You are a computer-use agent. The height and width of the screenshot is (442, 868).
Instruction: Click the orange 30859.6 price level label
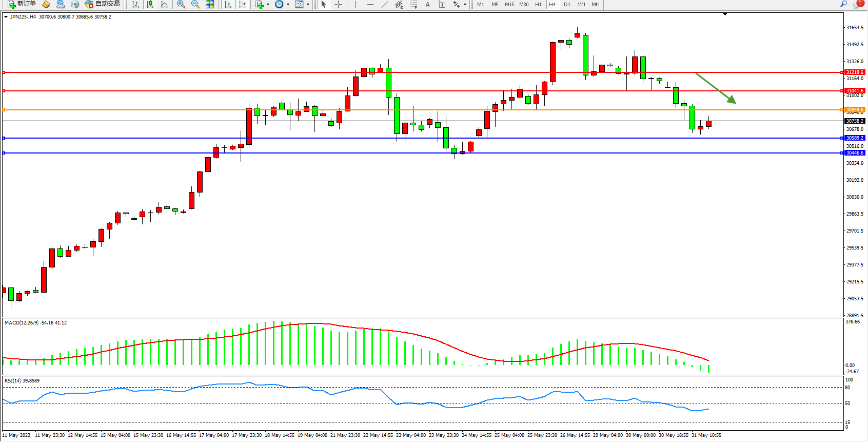point(855,110)
